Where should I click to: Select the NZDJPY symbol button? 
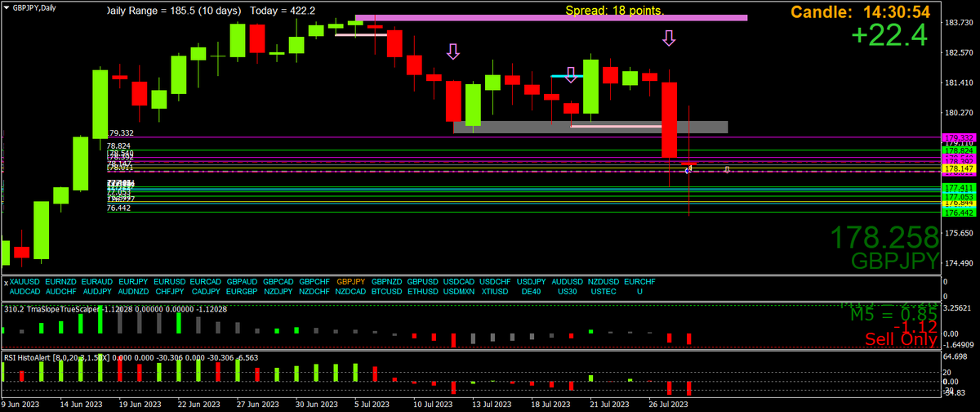(x=278, y=291)
